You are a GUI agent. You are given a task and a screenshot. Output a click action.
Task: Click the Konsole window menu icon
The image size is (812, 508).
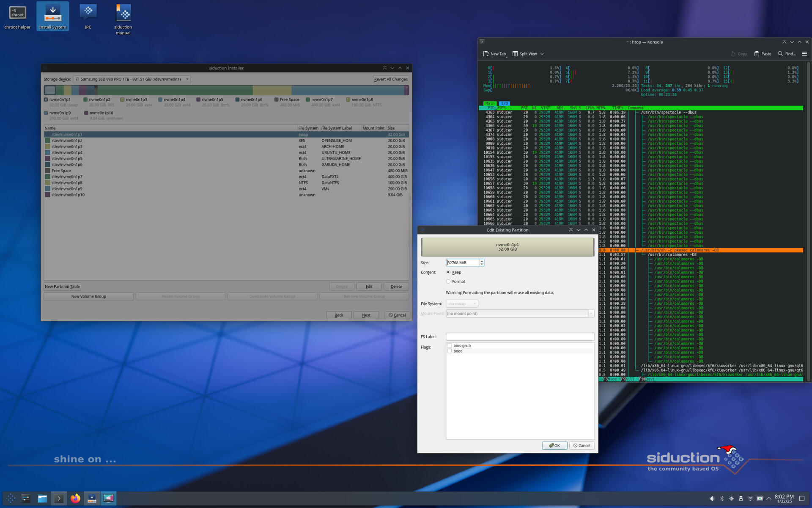tap(482, 42)
